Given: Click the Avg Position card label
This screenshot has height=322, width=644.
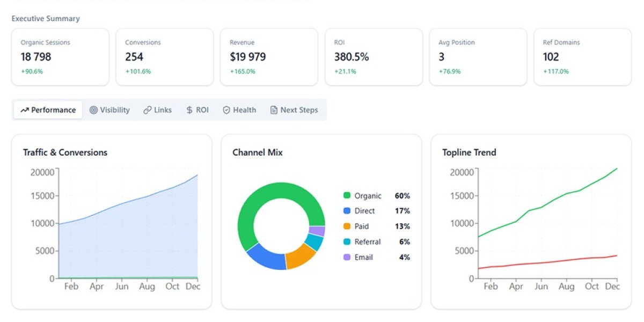Looking at the screenshot, I should (457, 42).
